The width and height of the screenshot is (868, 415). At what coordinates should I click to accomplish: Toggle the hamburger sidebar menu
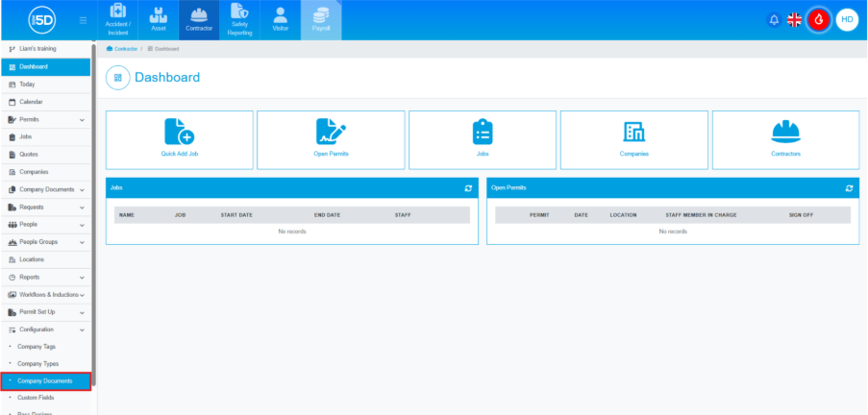84,20
